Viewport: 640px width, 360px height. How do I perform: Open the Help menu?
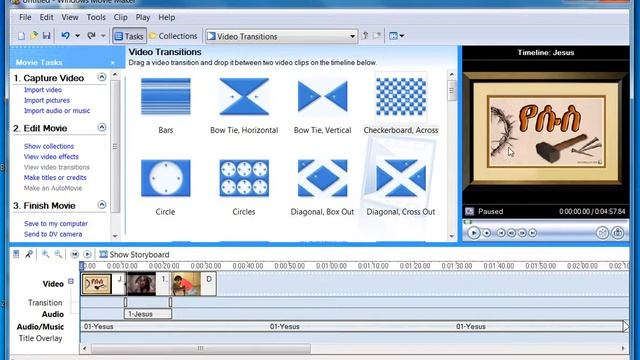167,17
